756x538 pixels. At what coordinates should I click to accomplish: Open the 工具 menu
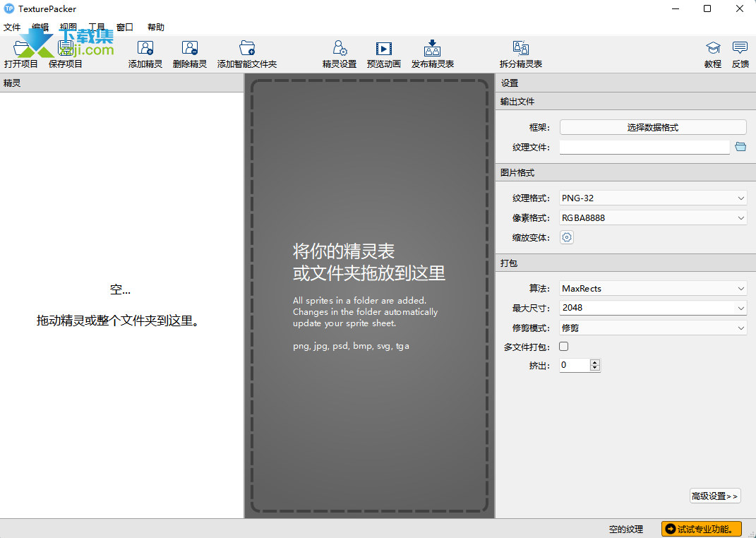(x=97, y=28)
